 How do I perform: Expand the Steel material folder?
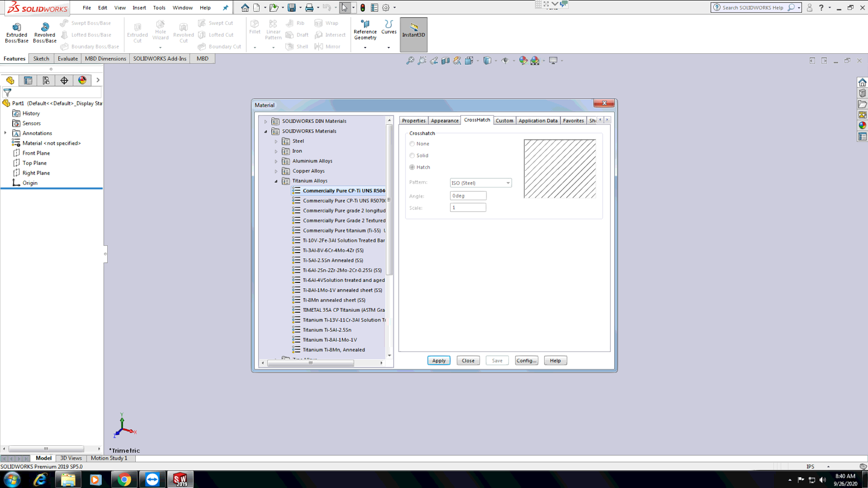276,141
